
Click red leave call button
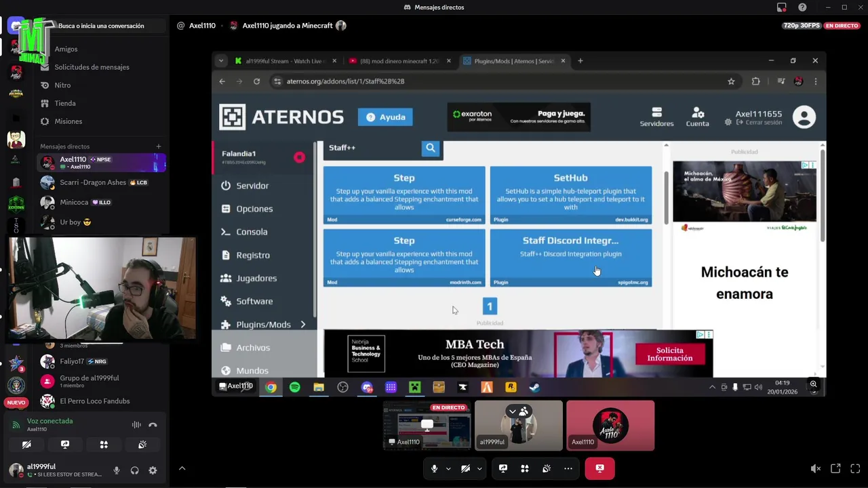pos(599,468)
